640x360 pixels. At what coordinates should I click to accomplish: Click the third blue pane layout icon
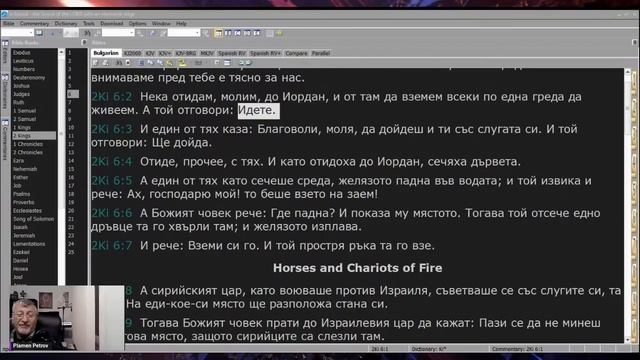coord(247,33)
